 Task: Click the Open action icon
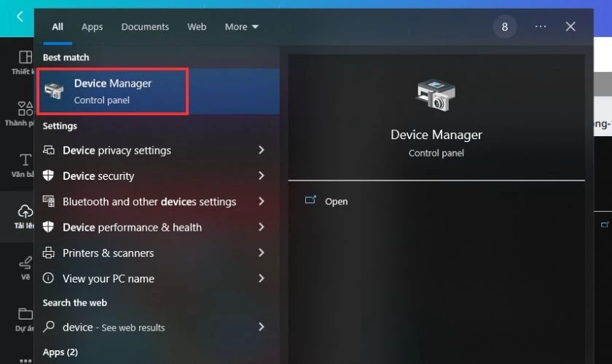[310, 200]
